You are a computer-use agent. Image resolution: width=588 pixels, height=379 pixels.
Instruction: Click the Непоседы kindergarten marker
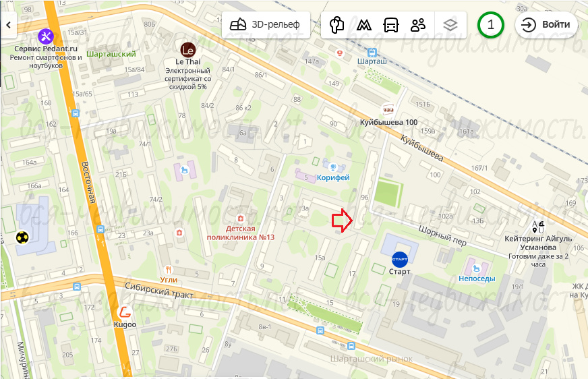pyautogui.click(x=477, y=268)
